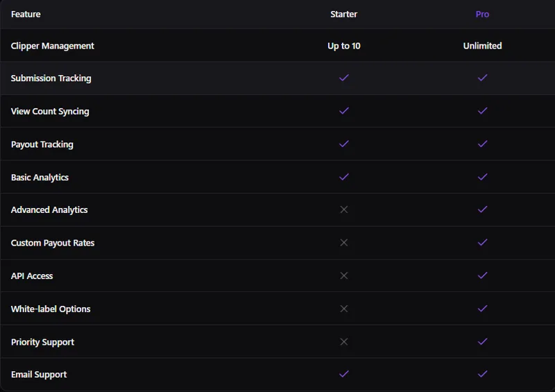Click the Advanced Analytics feature label
This screenshot has height=392, width=555.
(x=49, y=210)
